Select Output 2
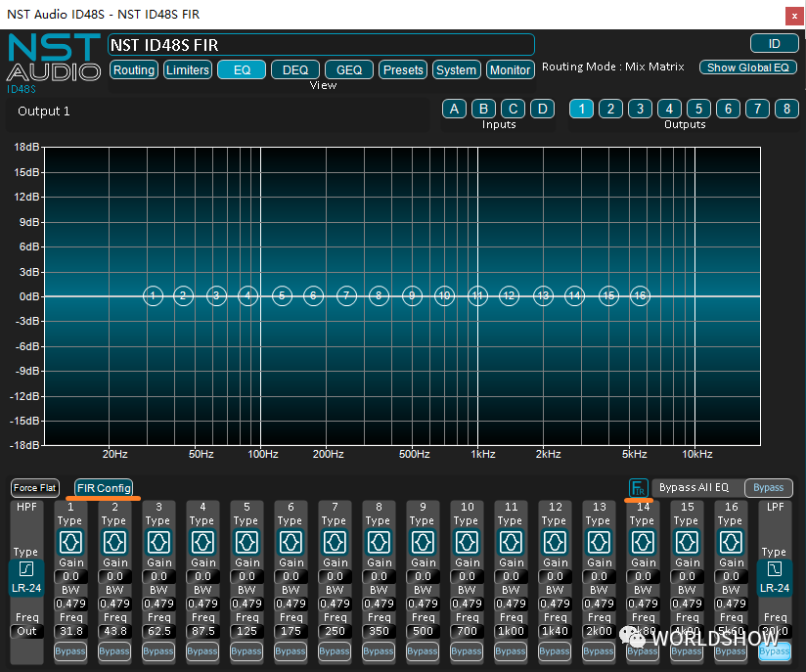Viewport: 806px width, 672px height. click(x=610, y=109)
